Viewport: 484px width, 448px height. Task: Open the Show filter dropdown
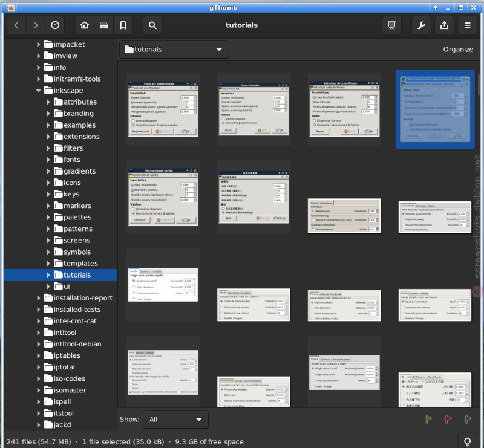pos(175,420)
